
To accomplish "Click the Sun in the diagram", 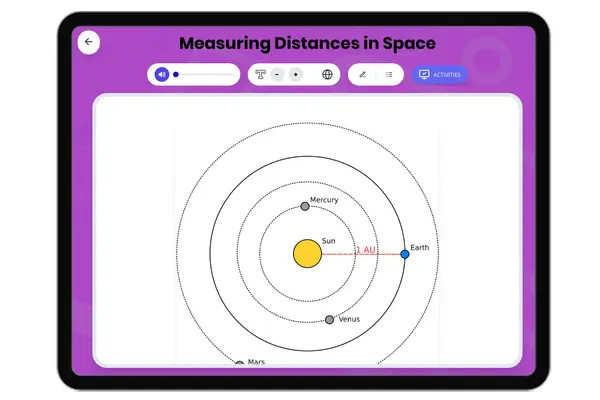I will click(x=307, y=254).
